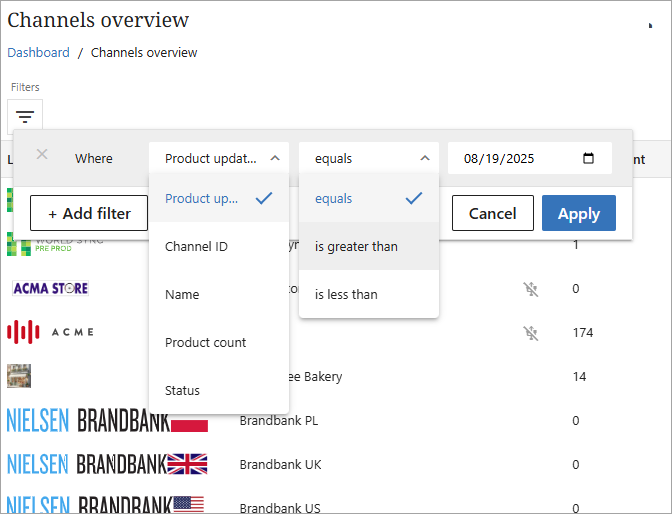The width and height of the screenshot is (672, 514).
Task: Collapse the equals operator dropdown
Action: pos(369,158)
